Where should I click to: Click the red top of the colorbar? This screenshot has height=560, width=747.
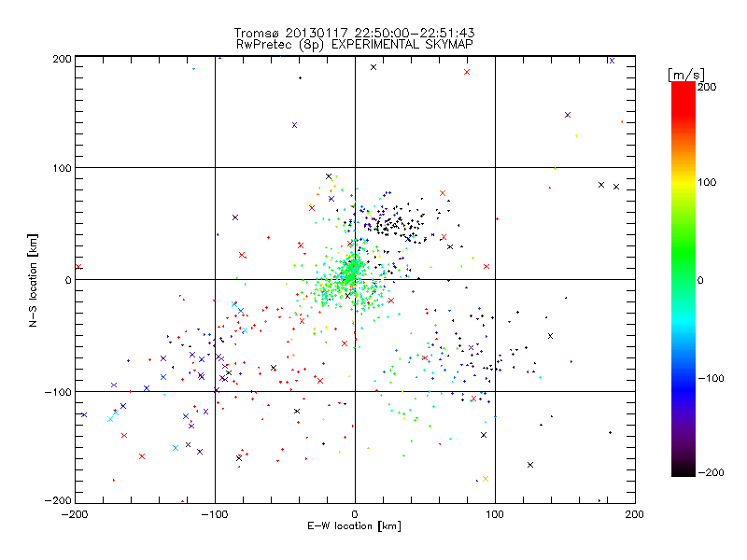[684, 91]
